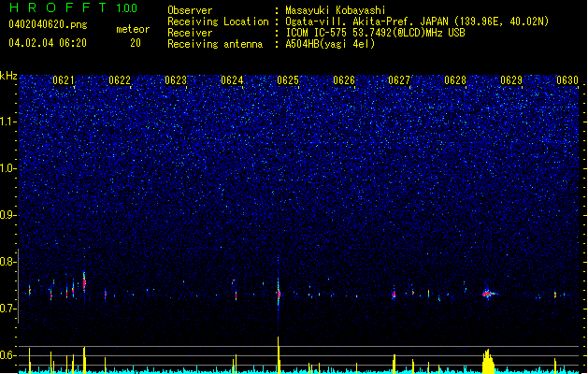The width and height of the screenshot is (588, 374).
Task: Click the Receiving antenna label
Action: pos(215,44)
